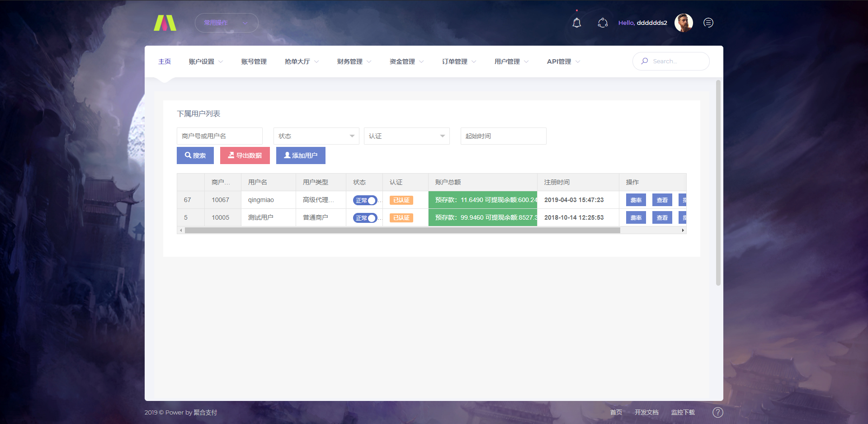Click the 已认证 badge for qingmiao
This screenshot has height=424, width=868.
(401, 200)
